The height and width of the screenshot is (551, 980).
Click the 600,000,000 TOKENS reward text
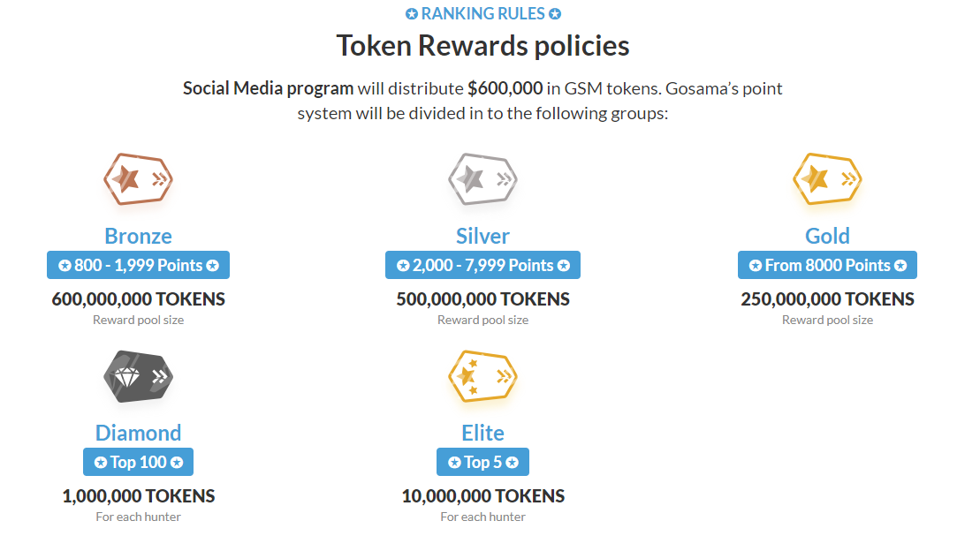point(138,299)
